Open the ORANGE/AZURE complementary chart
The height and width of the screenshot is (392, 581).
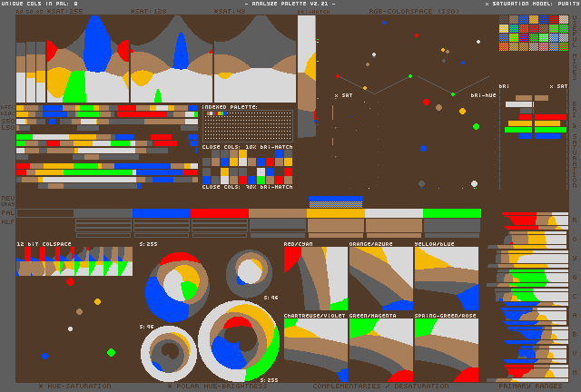coord(381,279)
